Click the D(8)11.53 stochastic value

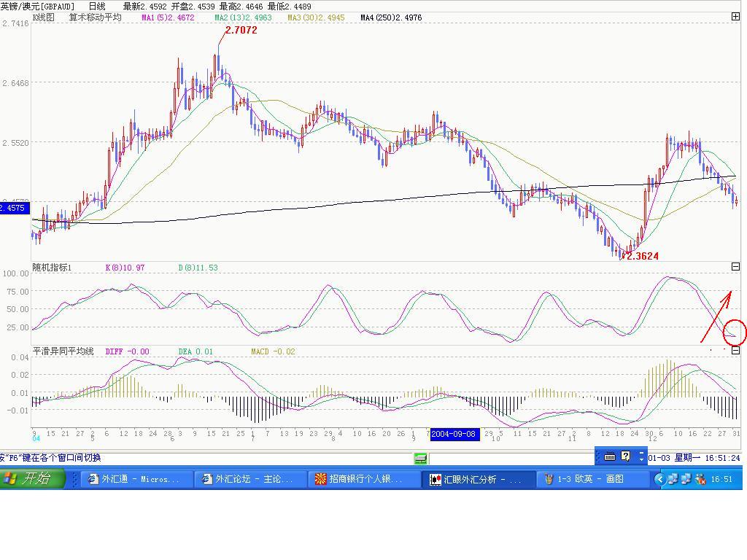tap(198, 268)
